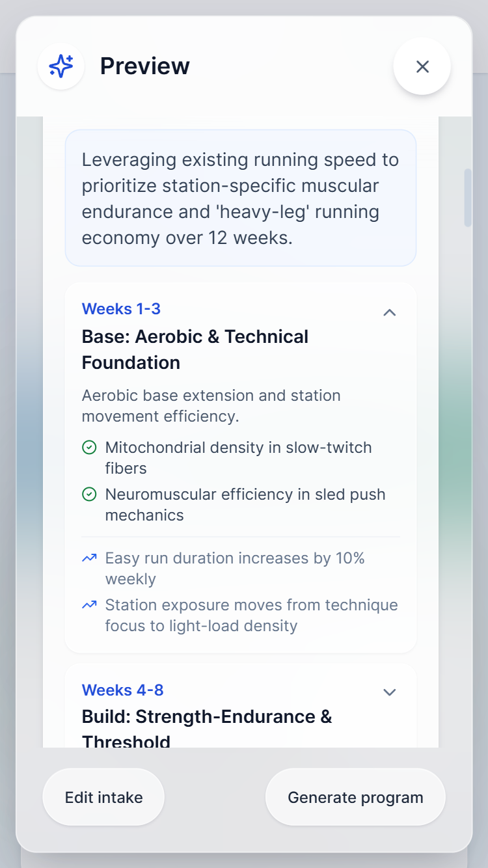
Task: Click the checkmark icon beside Mitochondrial density
Action: [x=89, y=448]
